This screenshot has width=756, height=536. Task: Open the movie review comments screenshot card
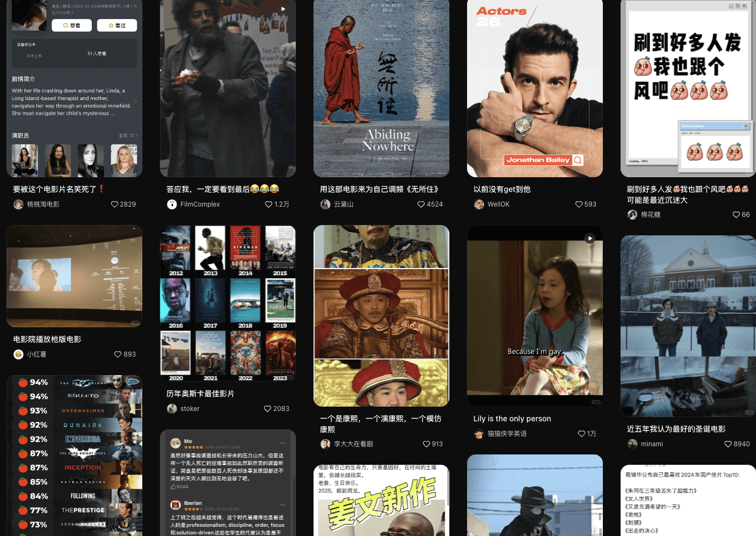click(x=228, y=483)
